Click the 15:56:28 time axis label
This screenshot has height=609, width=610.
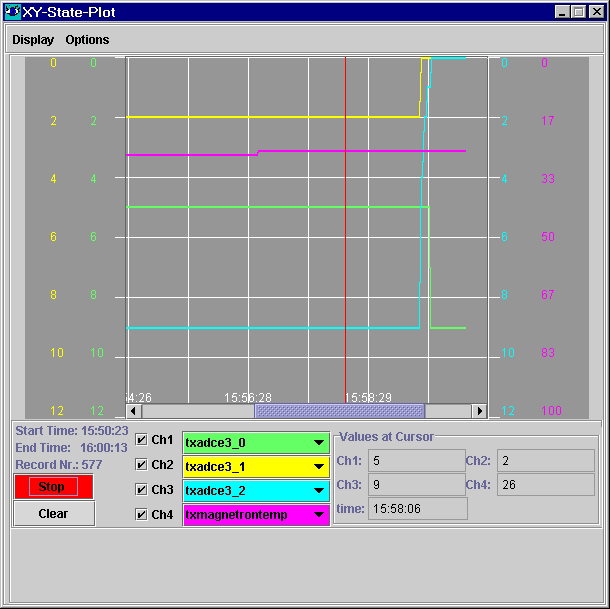(248, 398)
